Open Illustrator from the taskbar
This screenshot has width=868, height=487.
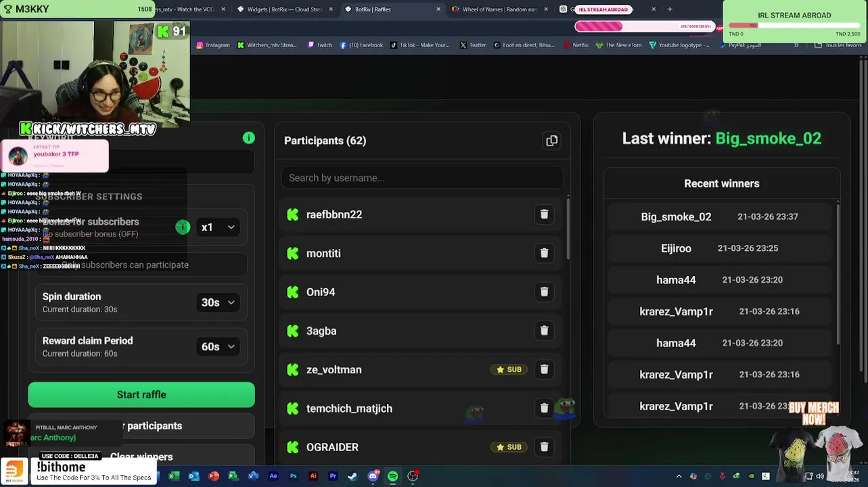(313, 476)
